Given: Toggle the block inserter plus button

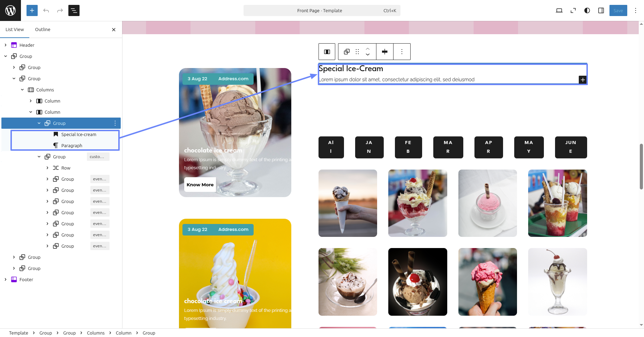Looking at the screenshot, I should (32, 10).
